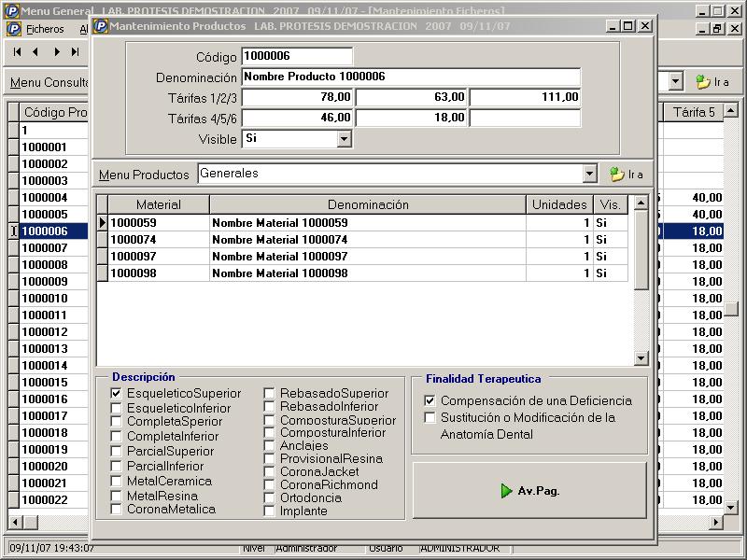Click Ir a in the Menu General window
The image size is (747, 560).
point(712,82)
